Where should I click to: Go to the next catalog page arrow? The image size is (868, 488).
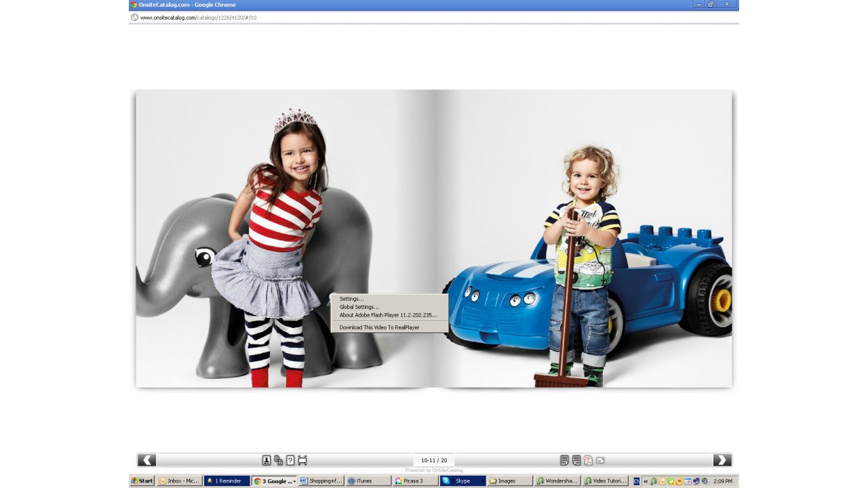coord(722,460)
